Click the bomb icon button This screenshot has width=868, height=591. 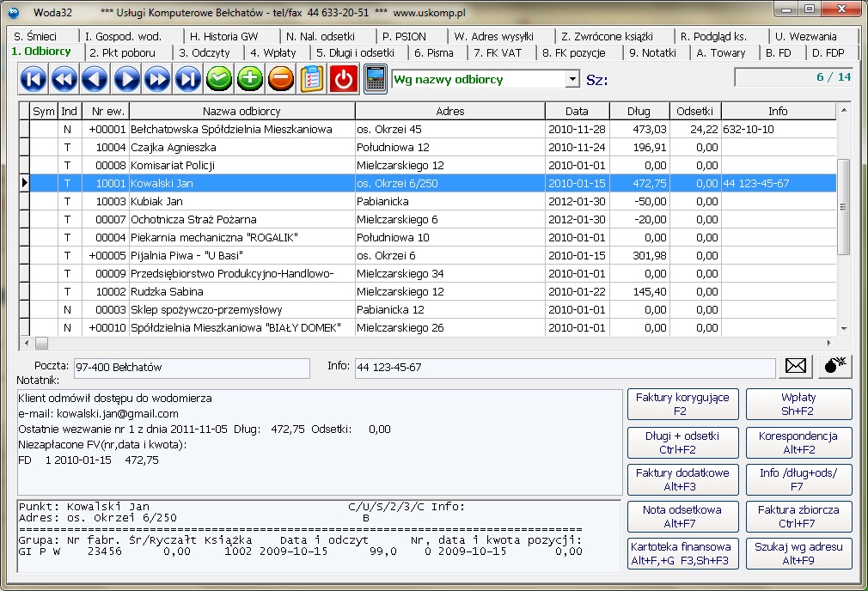coord(834,366)
